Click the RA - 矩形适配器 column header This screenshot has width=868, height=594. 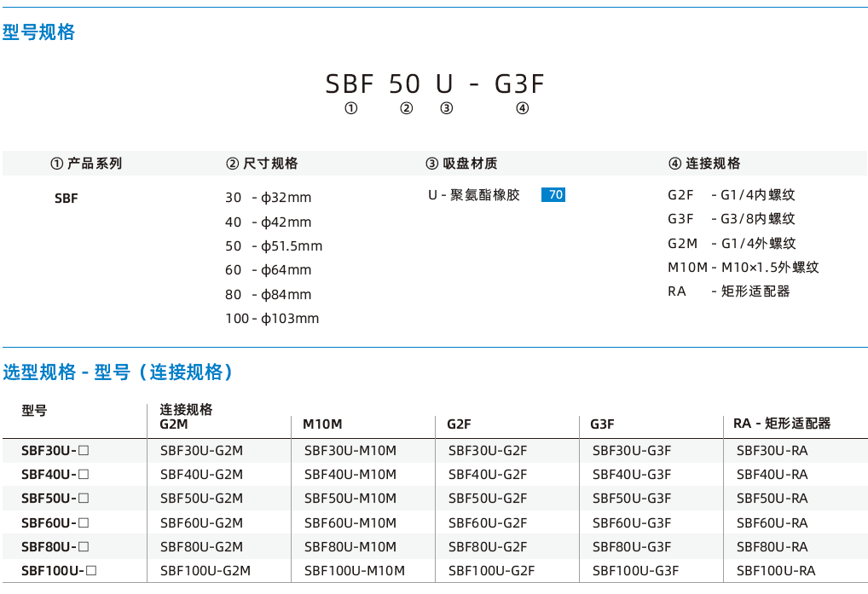point(782,424)
